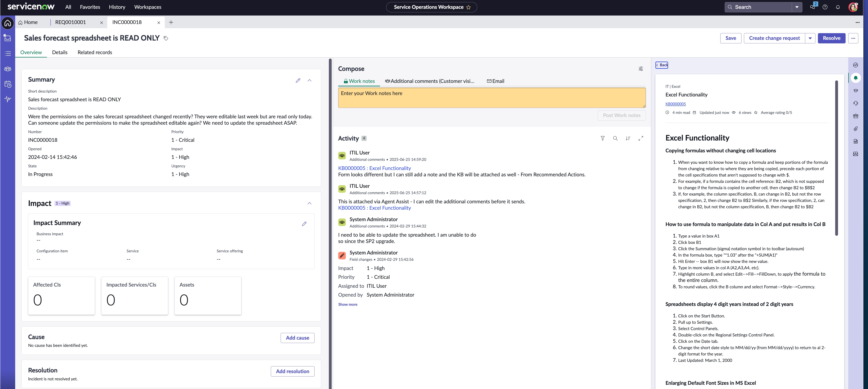Click Back in the knowledge panel

click(x=662, y=65)
